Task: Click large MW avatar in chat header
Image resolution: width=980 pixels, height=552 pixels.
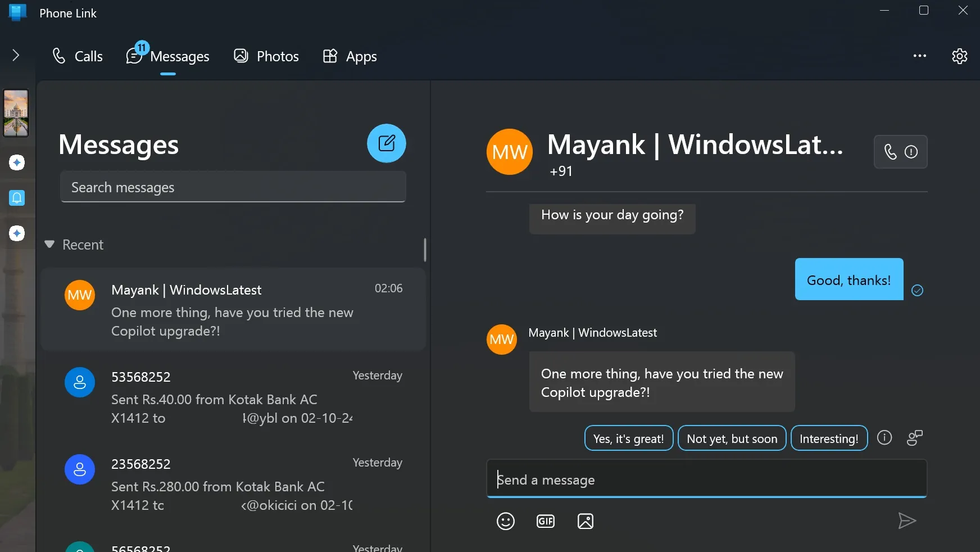Action: (x=510, y=152)
